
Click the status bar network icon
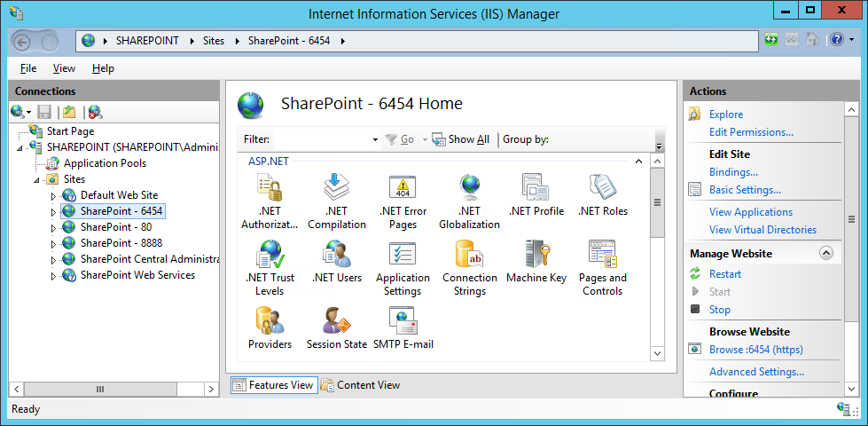[x=844, y=409]
